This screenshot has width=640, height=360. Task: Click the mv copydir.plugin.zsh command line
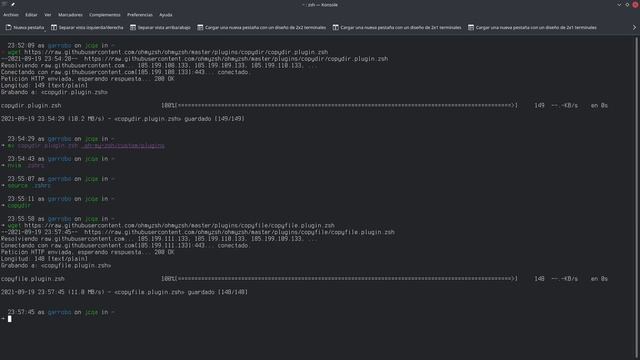coord(83,146)
